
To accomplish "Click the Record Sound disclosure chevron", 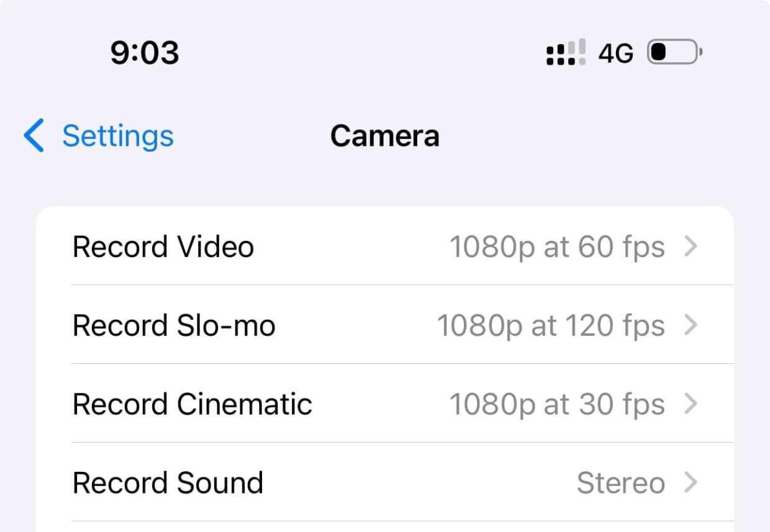I will [691, 484].
